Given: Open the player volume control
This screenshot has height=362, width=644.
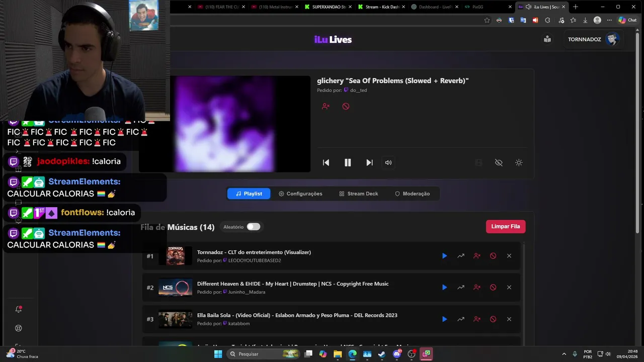Looking at the screenshot, I should tap(388, 162).
